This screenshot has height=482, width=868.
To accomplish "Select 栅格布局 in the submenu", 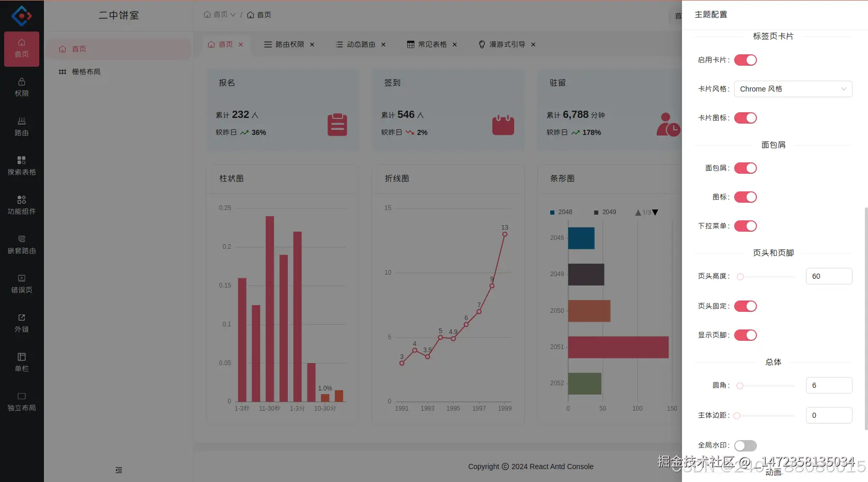I will click(118, 72).
